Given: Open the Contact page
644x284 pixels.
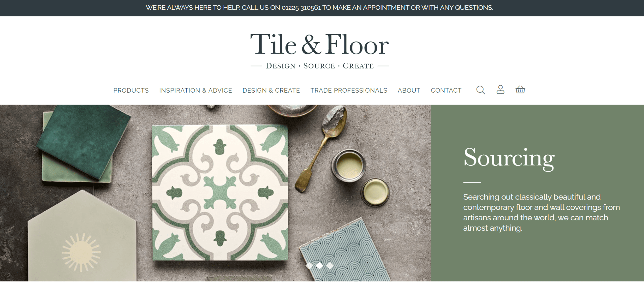Looking at the screenshot, I should point(446,90).
